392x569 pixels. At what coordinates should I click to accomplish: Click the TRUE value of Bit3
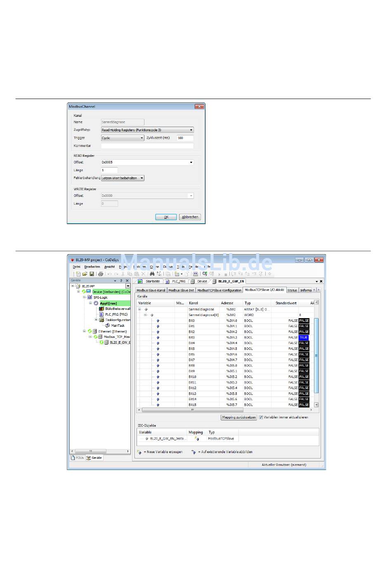click(x=304, y=338)
